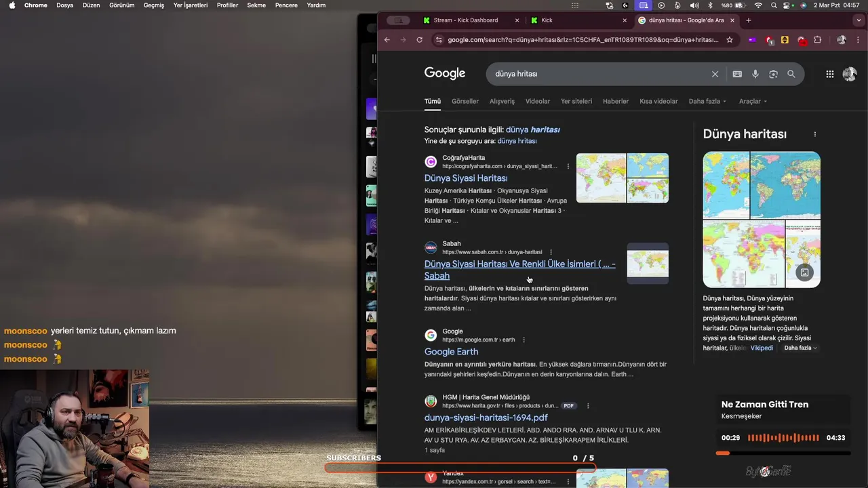The image size is (868, 488).
Task: Open the Chrome extensions puzzle icon
Action: click(x=817, y=40)
